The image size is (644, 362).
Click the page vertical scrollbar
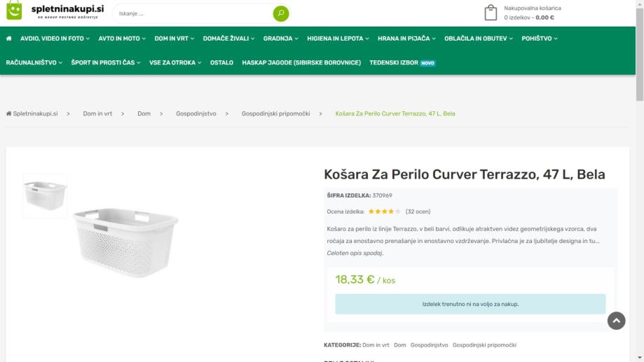[x=639, y=175]
